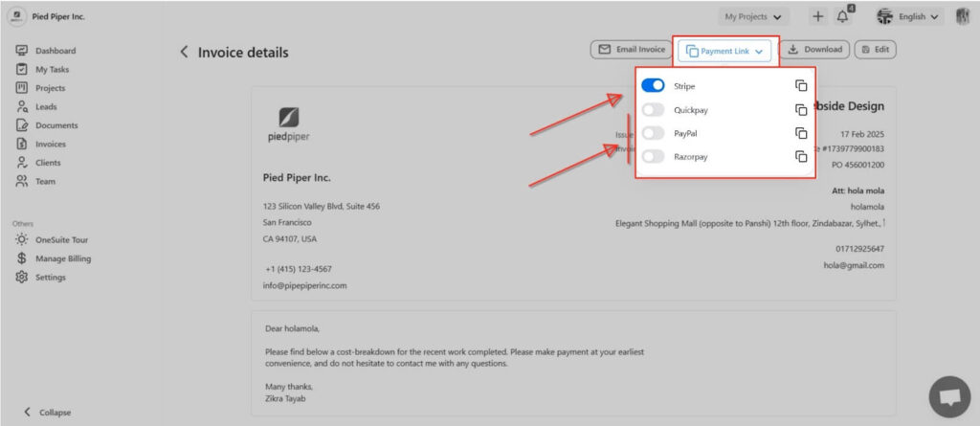Viewport: 980px width, 426px height.
Task: Go back with the Invoice details arrow
Action: pyautogui.click(x=184, y=52)
